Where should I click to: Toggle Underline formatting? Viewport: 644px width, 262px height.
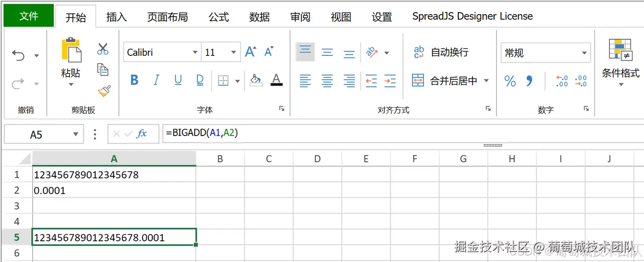pos(178,80)
